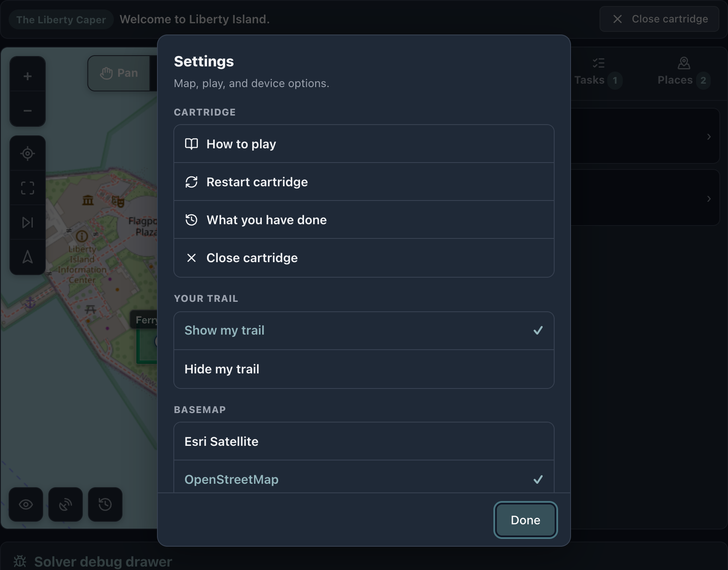Image resolution: width=728 pixels, height=570 pixels.
Task: Select Close cartridge in the Settings list
Action: (364, 258)
